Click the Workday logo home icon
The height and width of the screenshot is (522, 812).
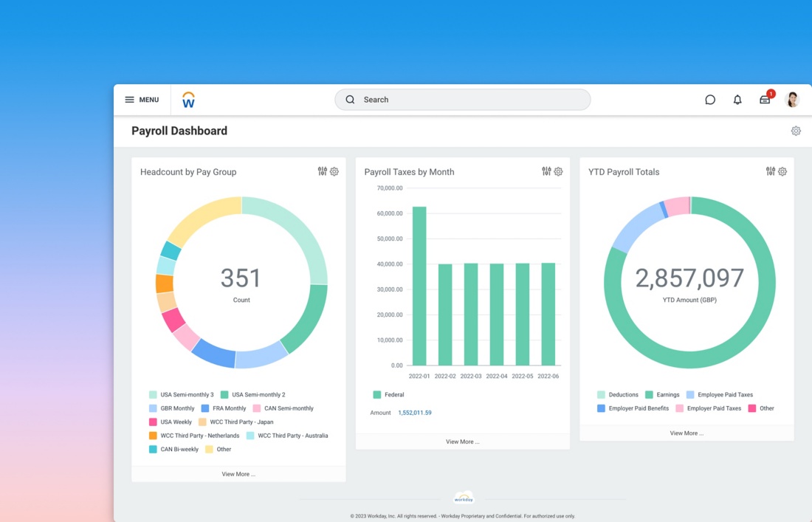pos(188,100)
